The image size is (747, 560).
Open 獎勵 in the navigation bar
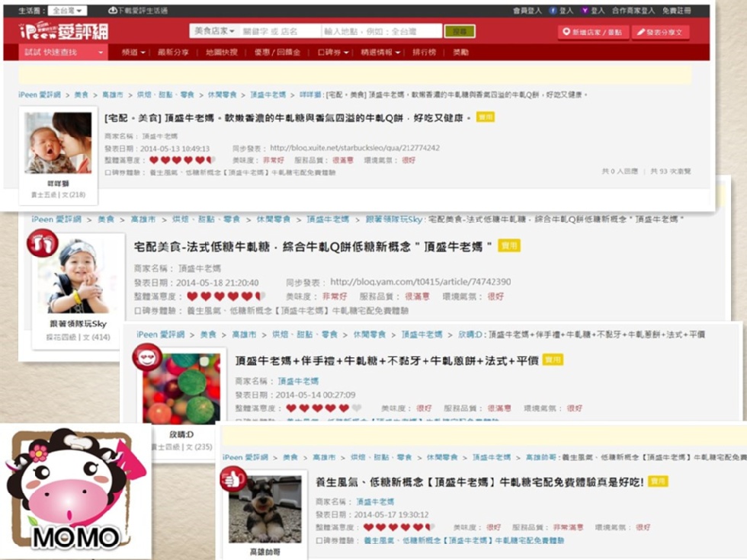(460, 53)
